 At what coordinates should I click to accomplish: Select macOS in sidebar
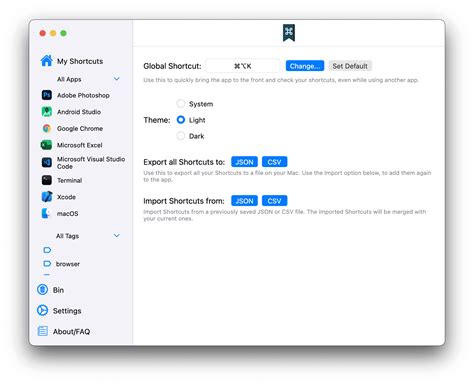pos(67,214)
